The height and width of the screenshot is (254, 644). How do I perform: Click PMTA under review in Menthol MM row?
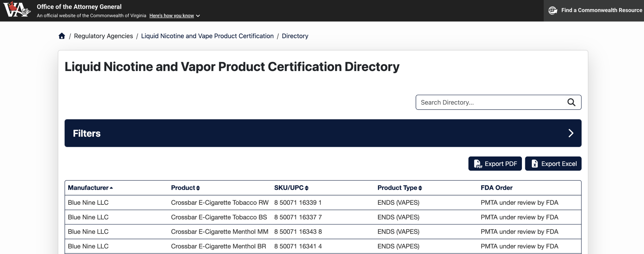point(519,232)
